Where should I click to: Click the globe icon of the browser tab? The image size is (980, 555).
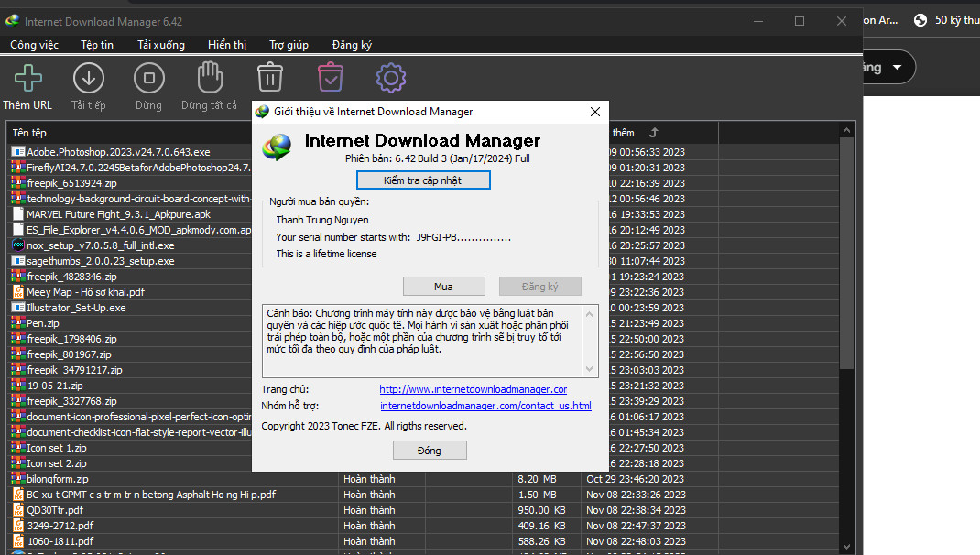[920, 20]
